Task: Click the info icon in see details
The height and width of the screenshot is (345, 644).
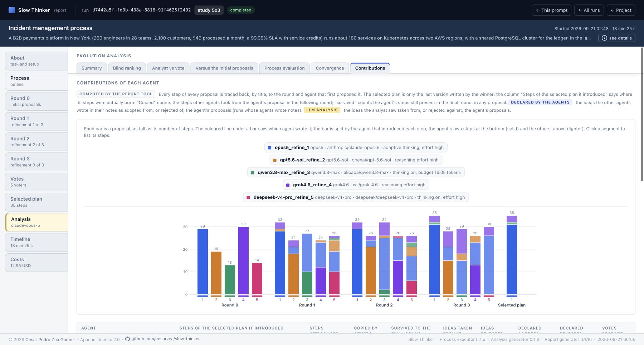Action: 604,38
